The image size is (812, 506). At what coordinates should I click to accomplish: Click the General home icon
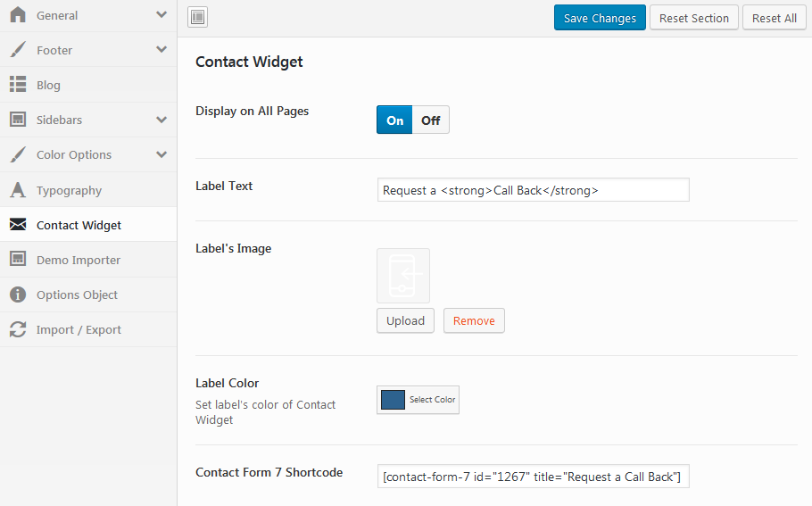click(18, 15)
